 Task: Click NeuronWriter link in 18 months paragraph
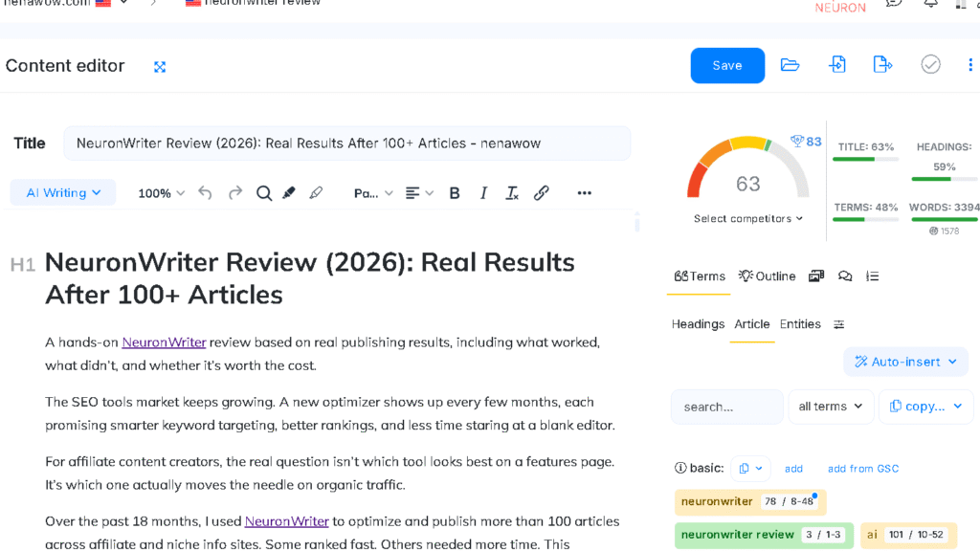coord(286,521)
